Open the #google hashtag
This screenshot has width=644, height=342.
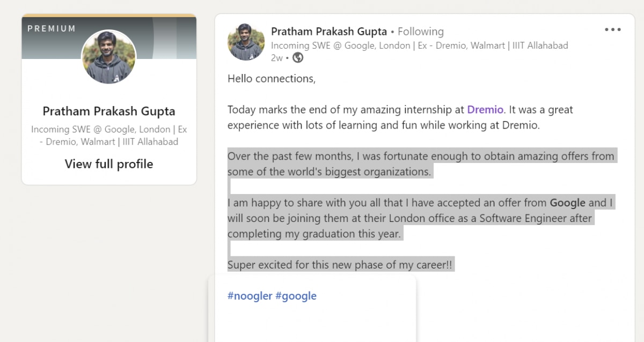point(296,296)
